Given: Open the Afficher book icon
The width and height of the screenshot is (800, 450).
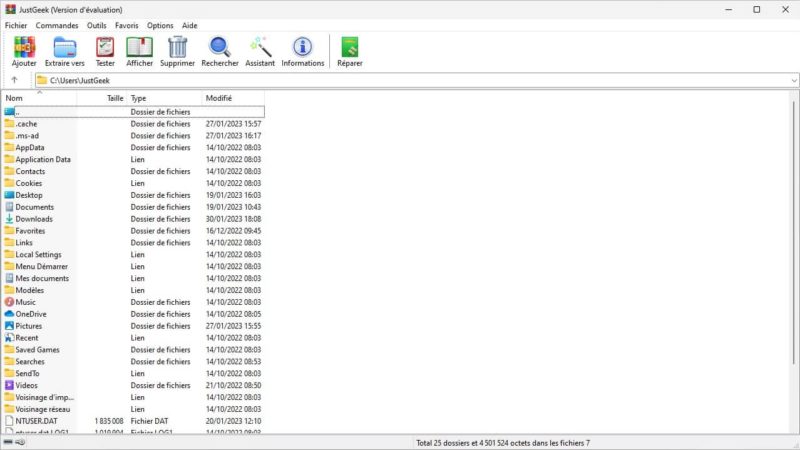Looking at the screenshot, I should coord(139,47).
